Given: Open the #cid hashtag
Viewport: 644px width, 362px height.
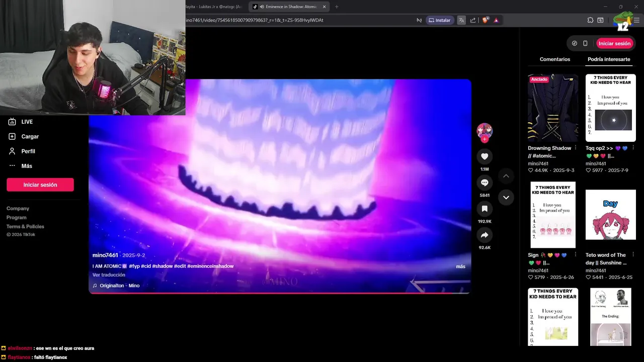Looking at the screenshot, I should [x=146, y=266].
